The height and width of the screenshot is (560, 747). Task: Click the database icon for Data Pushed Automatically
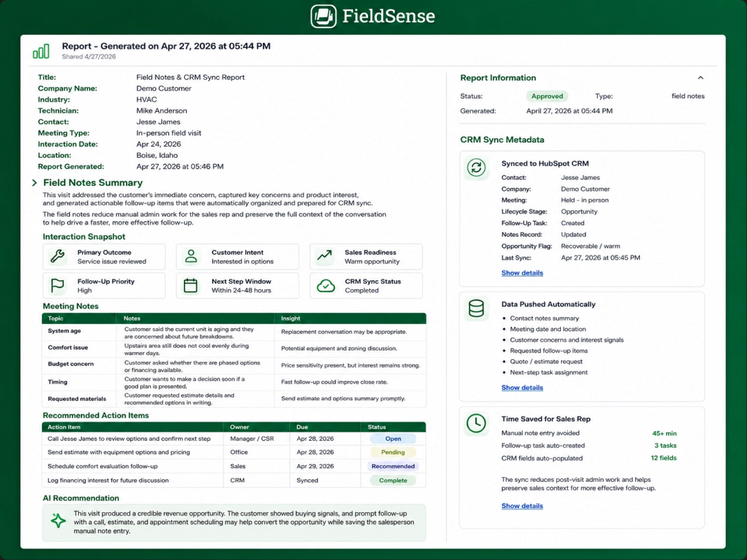[x=476, y=309]
